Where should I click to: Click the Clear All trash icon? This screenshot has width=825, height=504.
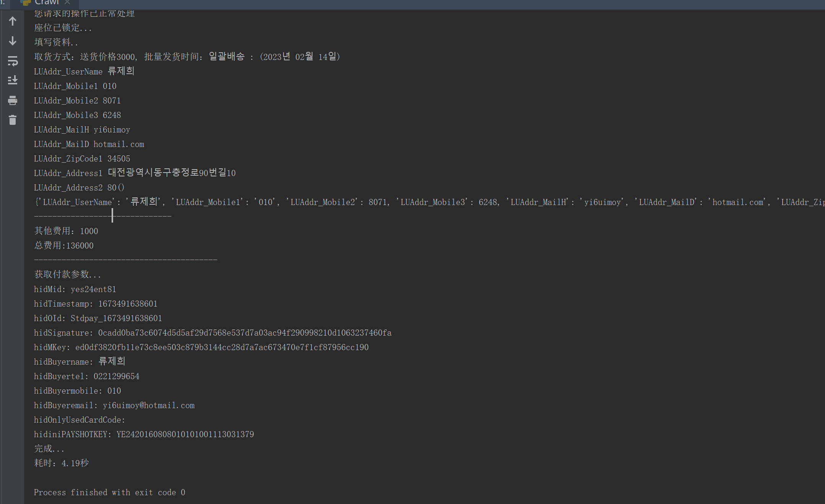pos(13,120)
